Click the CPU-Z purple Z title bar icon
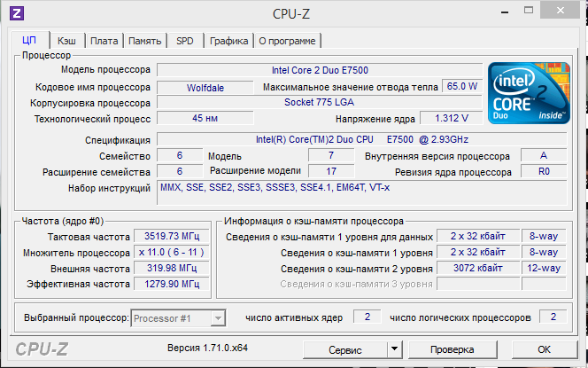The image size is (588, 368). click(17, 13)
